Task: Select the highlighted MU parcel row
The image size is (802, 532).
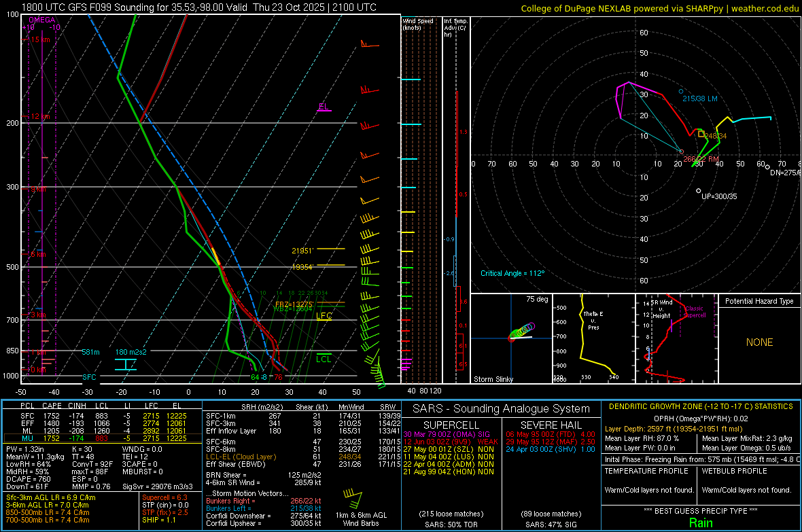Action: coord(103,438)
